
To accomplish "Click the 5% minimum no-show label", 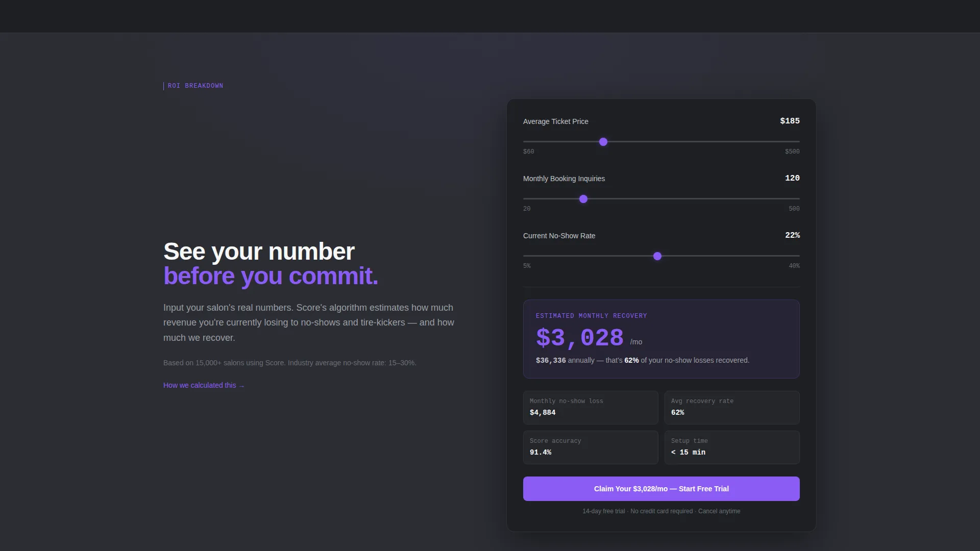I will point(527,266).
